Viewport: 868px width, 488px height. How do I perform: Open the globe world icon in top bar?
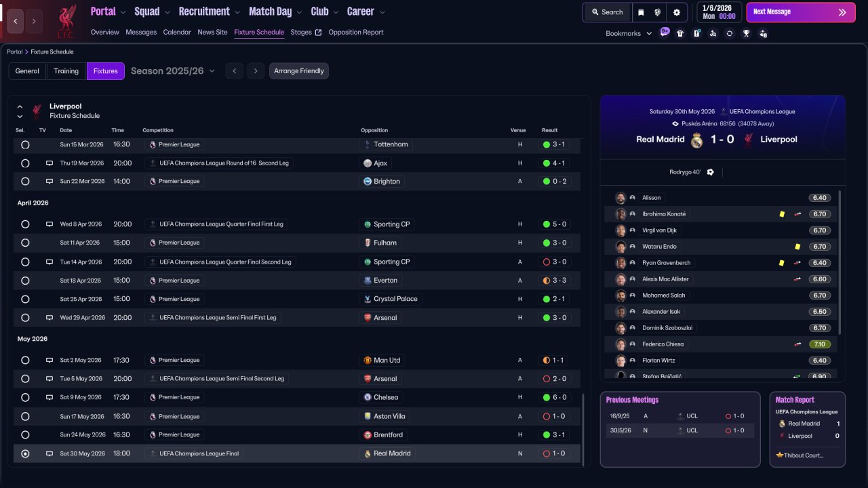tap(658, 12)
